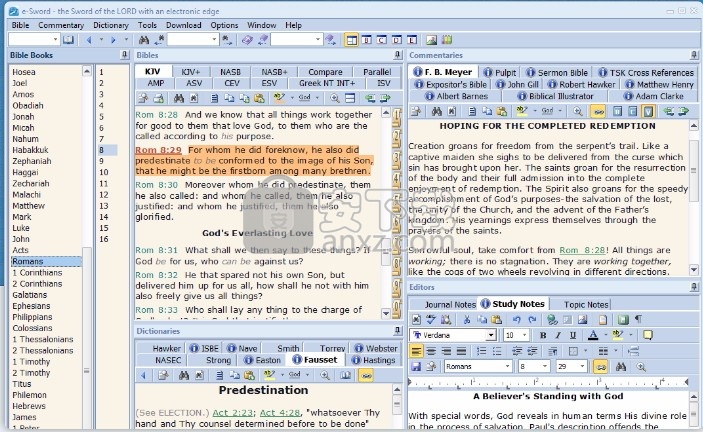Open the Bible search combo box in toolbar
The image size is (703, 432).
pyautogui.click(x=192, y=40)
